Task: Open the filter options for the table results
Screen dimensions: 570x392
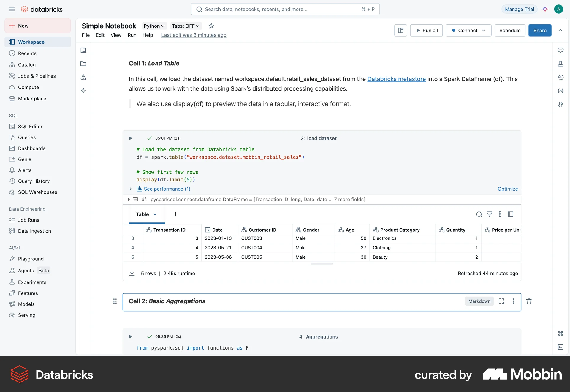Action: 490,214
